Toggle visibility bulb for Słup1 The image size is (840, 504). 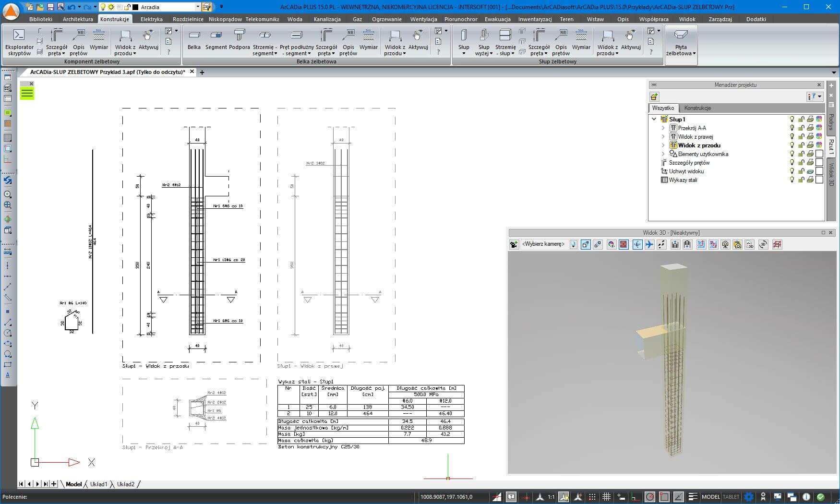pyautogui.click(x=792, y=119)
